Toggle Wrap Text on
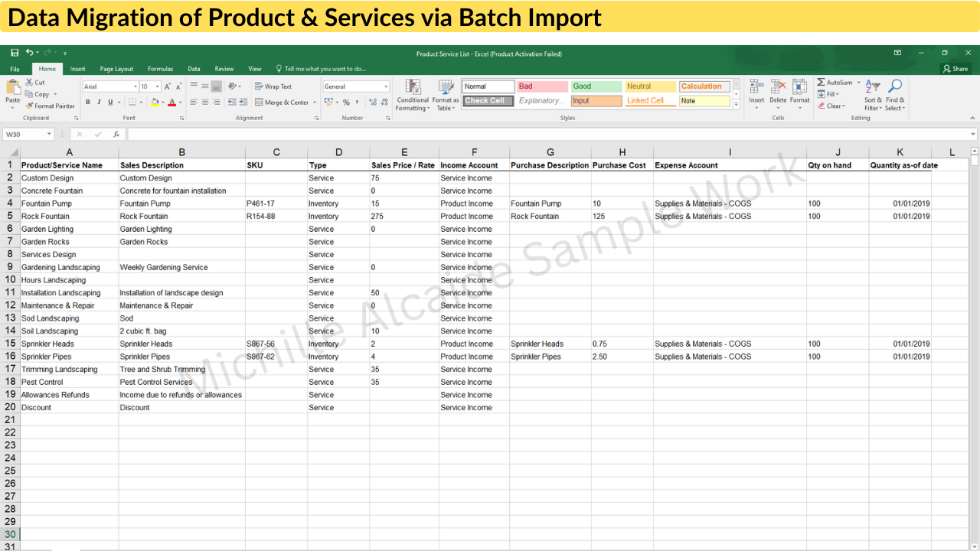The height and width of the screenshot is (551, 980). (273, 86)
